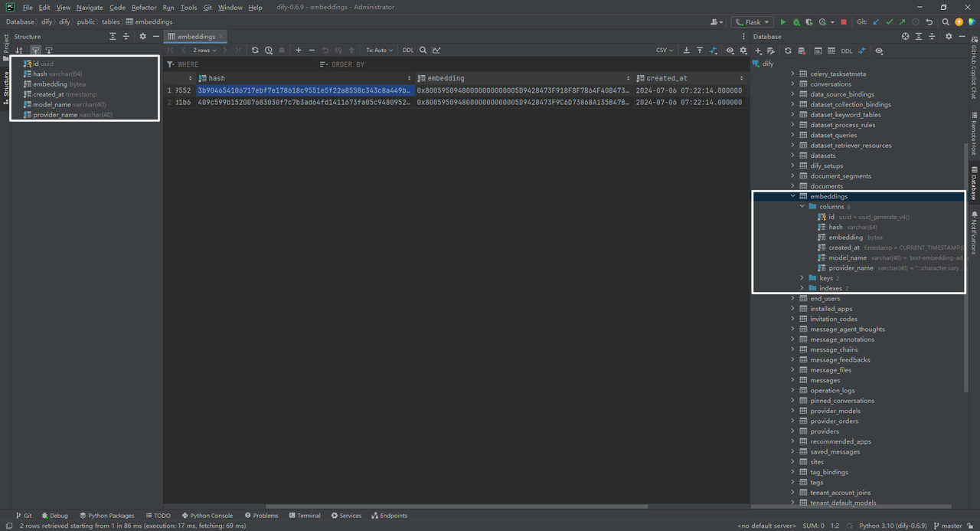
Task: Expand the datasets table node
Action: click(x=793, y=156)
